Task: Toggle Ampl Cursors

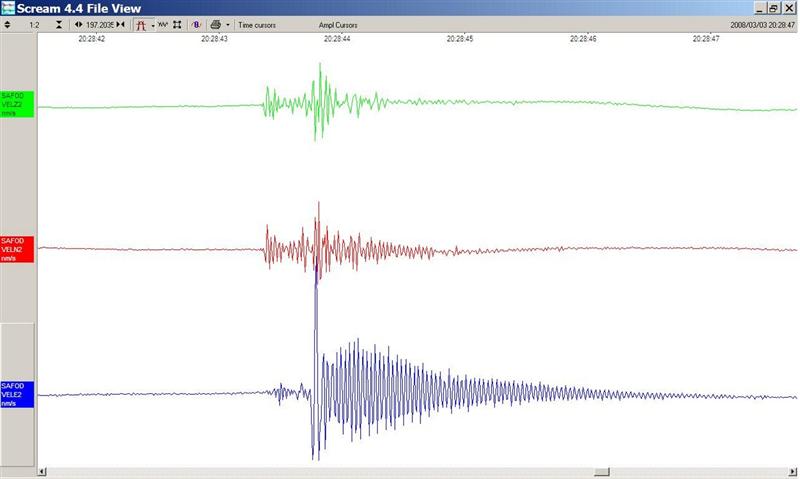Action: 338,24
